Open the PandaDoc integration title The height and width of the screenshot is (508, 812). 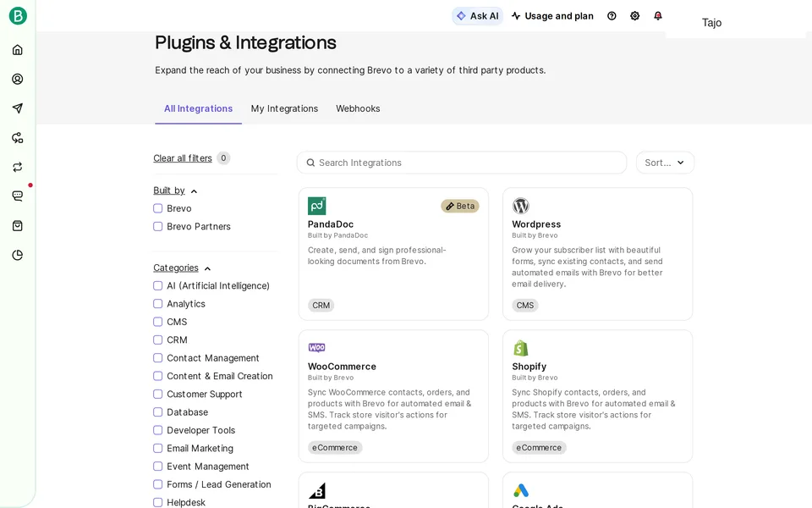pos(331,224)
